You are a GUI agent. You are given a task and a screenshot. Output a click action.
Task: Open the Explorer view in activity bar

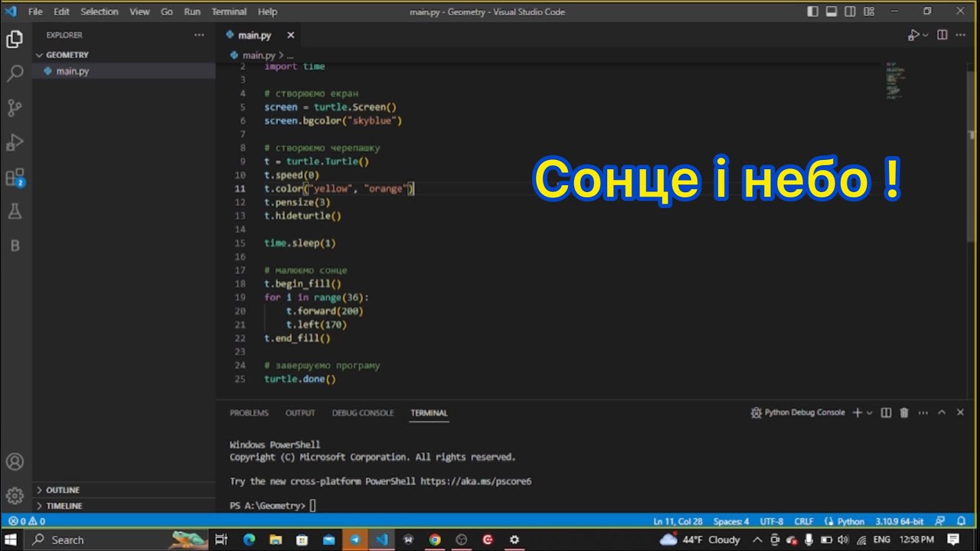(15, 40)
